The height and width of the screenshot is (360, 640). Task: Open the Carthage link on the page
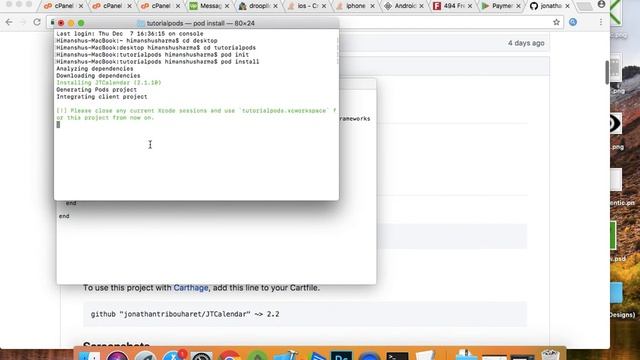(191, 288)
